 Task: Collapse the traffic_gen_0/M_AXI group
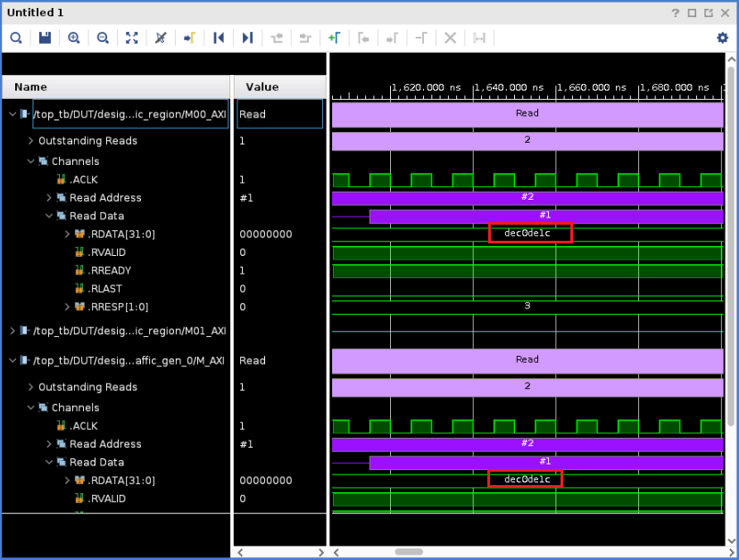pos(12,360)
